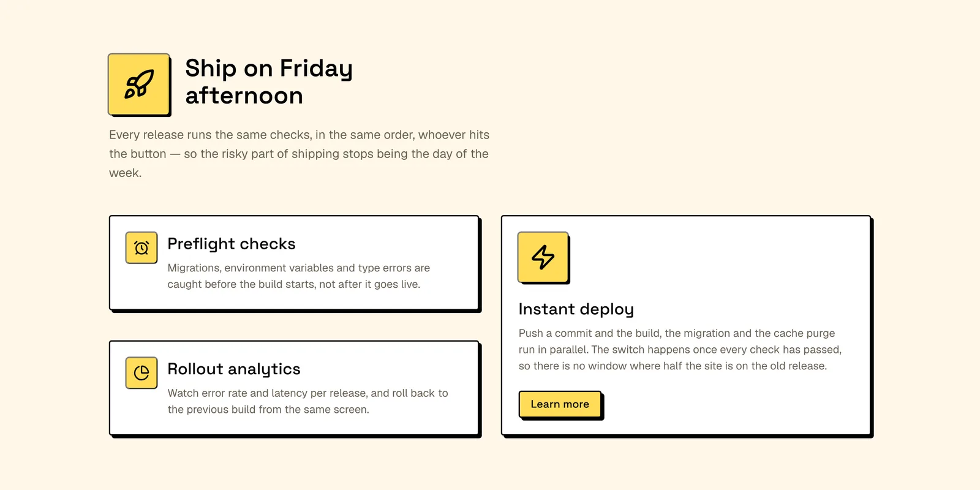Click the Instant deploy title

[576, 309]
